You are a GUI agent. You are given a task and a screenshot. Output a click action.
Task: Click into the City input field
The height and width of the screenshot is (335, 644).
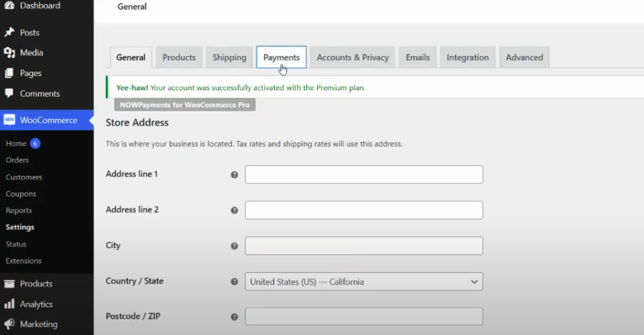[364, 246]
